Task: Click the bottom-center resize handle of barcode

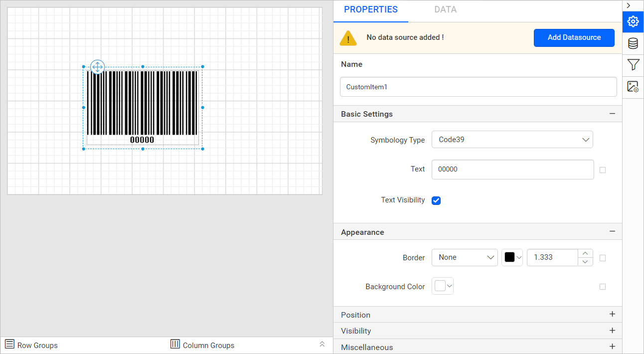Action: coord(143,149)
